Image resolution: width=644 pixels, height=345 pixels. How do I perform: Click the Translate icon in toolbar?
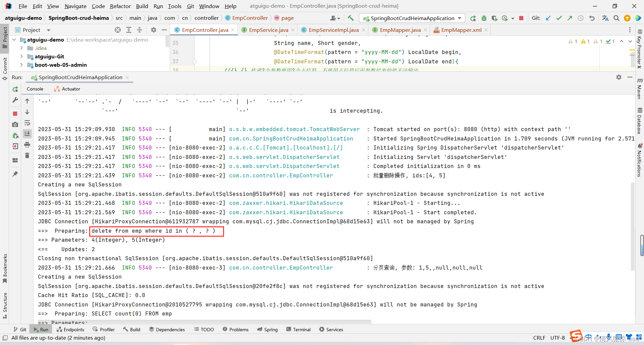(x=605, y=18)
